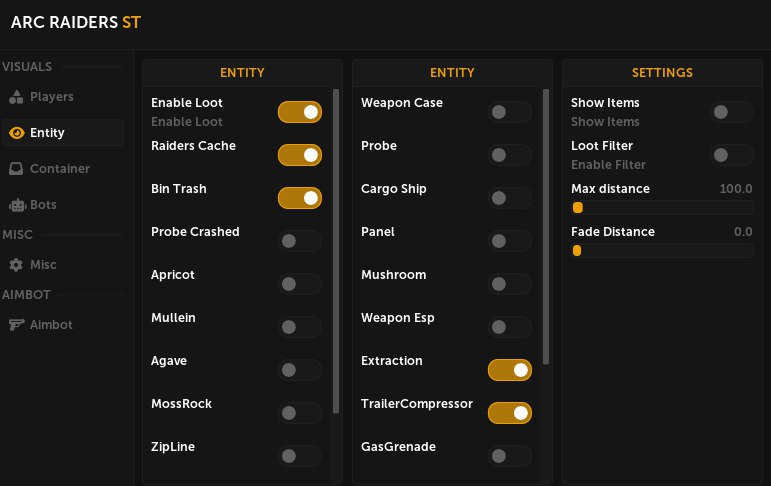The image size is (771, 486).
Task: Click the first Entity panel scrollbar
Action: (x=336, y=250)
